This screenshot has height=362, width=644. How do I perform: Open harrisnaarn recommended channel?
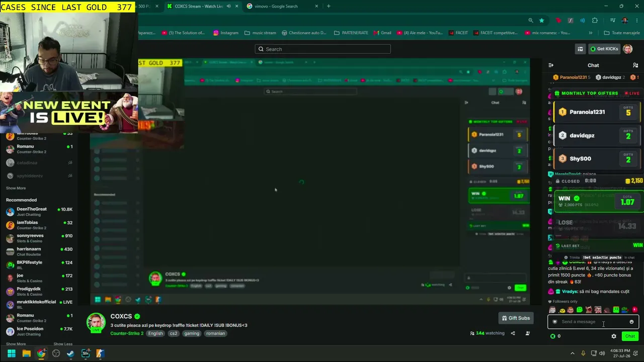point(39,251)
